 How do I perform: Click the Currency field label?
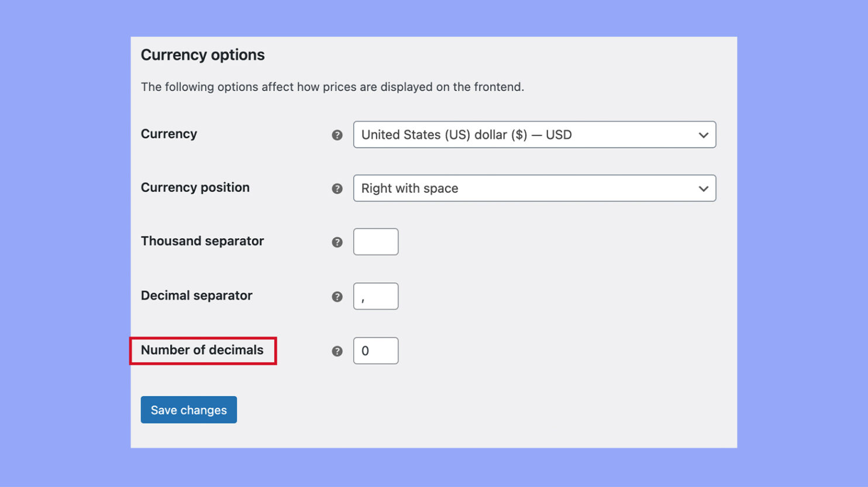[168, 134]
